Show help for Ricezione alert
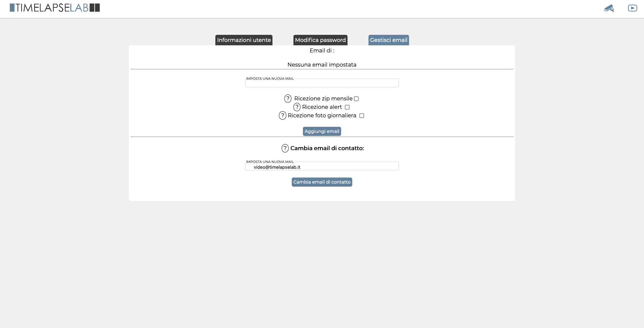 (297, 107)
